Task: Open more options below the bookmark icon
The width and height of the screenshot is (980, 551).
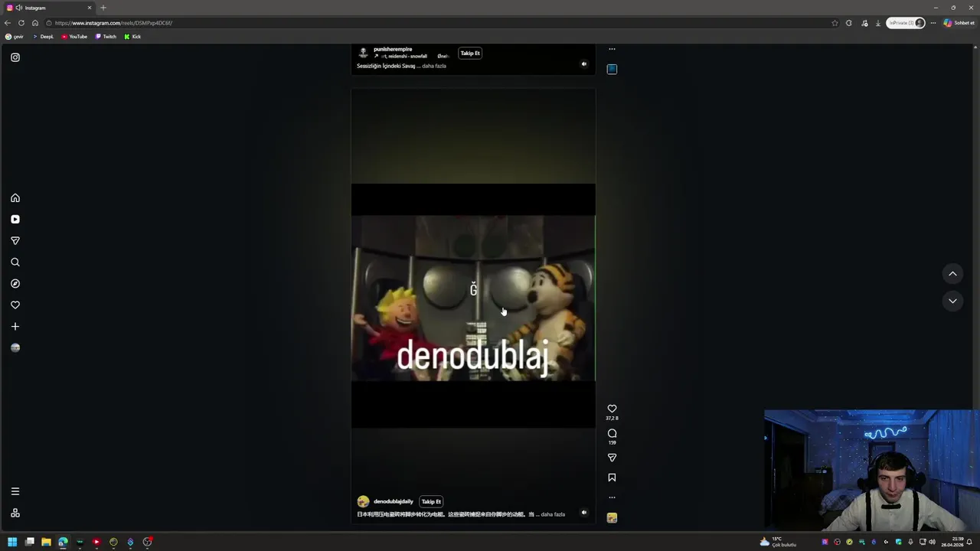Action: click(612, 497)
